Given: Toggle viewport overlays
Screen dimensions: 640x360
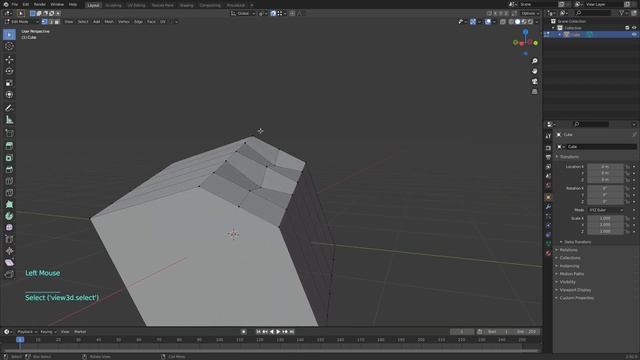Looking at the screenshot, I should click(x=488, y=22).
